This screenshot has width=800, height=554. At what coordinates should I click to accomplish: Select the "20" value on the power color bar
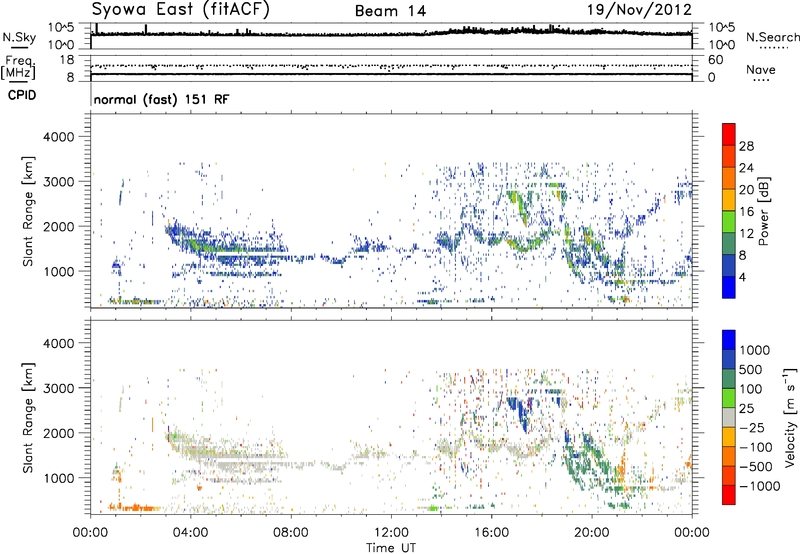[x=746, y=190]
